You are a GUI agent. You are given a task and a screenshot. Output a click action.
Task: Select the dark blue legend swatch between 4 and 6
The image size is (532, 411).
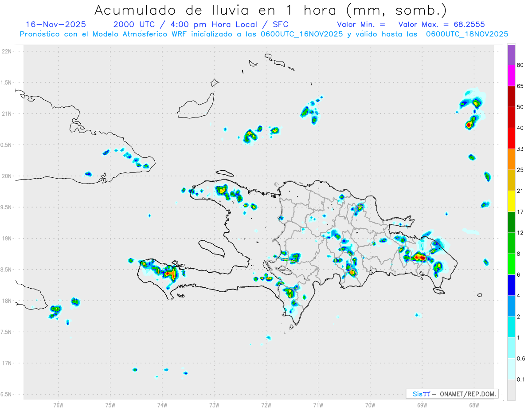click(x=511, y=286)
